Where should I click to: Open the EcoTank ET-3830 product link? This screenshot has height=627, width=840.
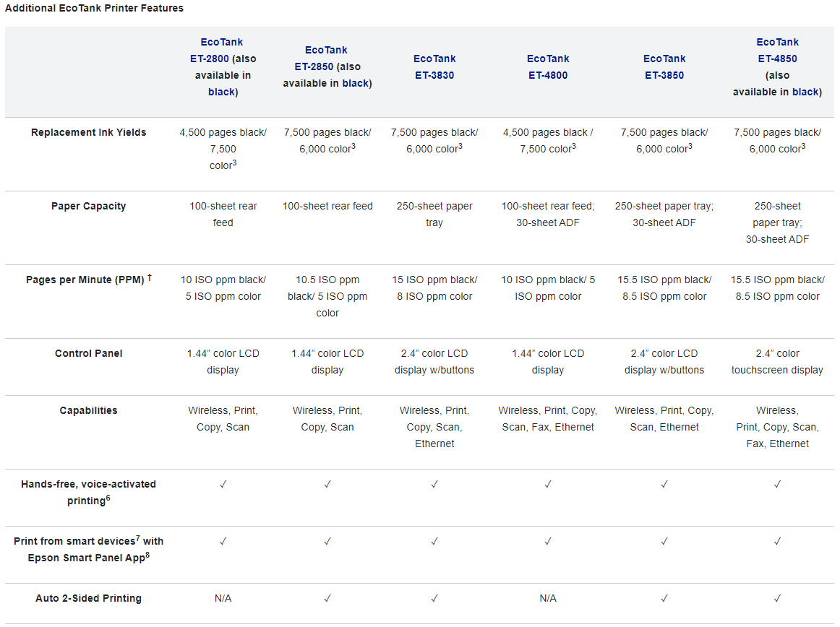(x=434, y=67)
